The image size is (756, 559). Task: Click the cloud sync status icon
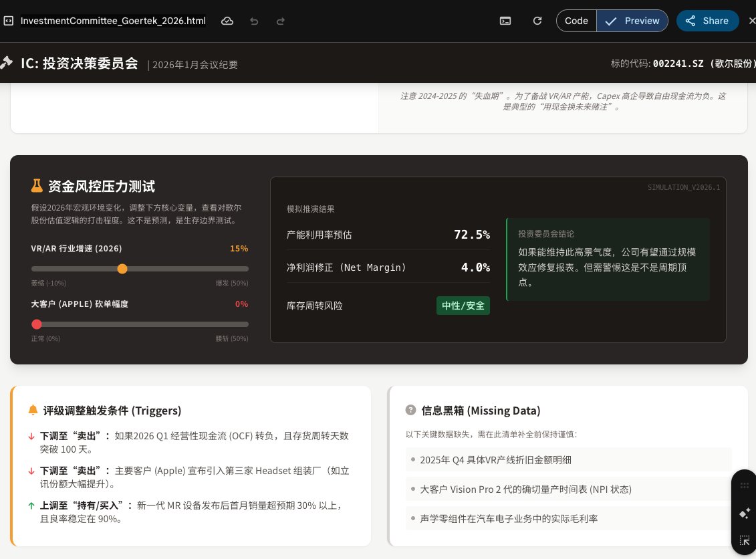tap(227, 21)
